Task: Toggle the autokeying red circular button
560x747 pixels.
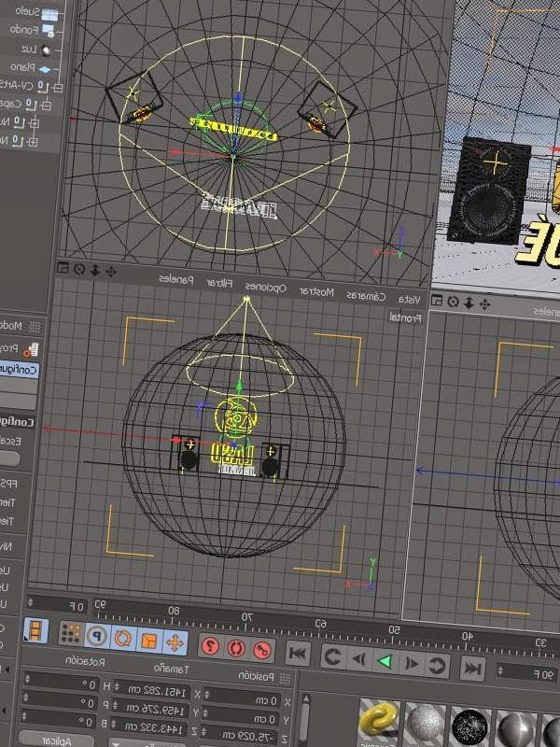Action: tap(236, 648)
